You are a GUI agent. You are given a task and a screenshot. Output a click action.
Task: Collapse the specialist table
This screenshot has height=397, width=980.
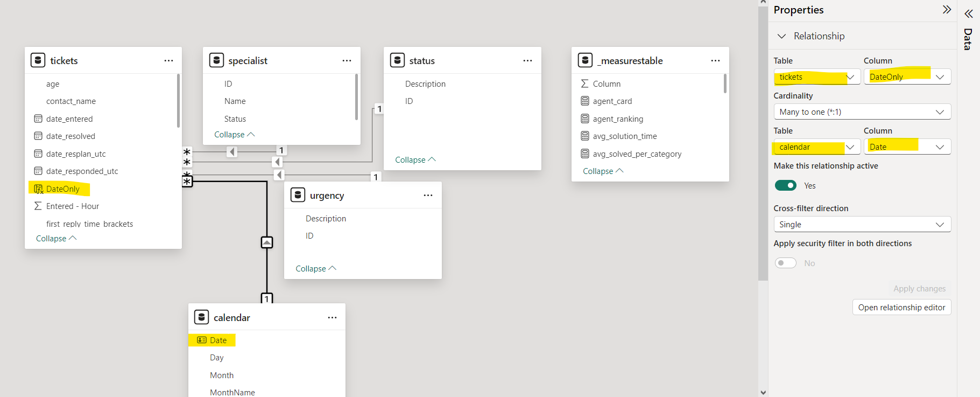pos(235,135)
